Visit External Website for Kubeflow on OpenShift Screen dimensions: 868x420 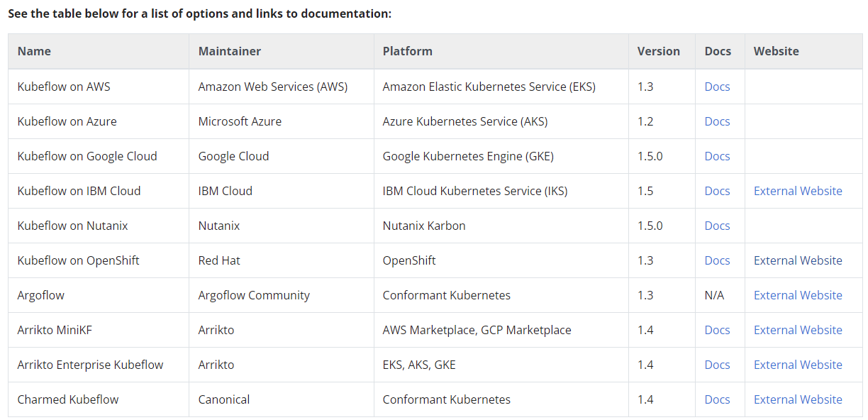798,260
